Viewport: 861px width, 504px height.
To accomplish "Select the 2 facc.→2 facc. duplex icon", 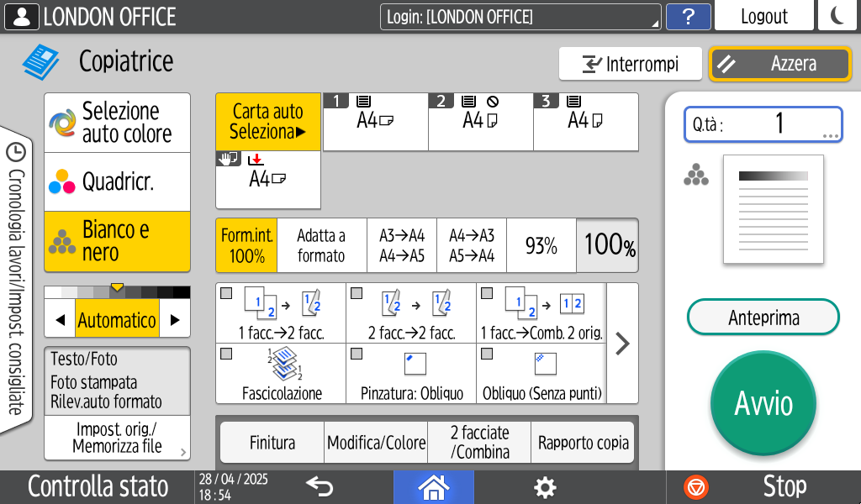I will point(415,303).
